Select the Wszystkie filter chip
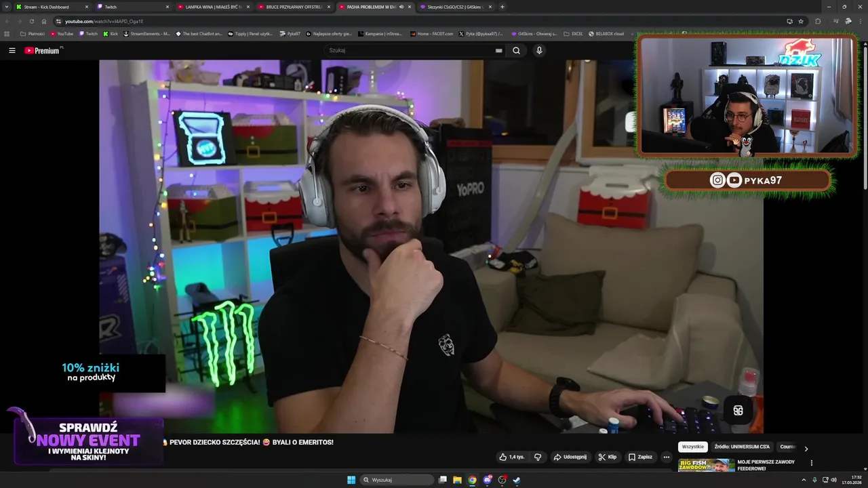868x488 pixels. click(x=692, y=447)
